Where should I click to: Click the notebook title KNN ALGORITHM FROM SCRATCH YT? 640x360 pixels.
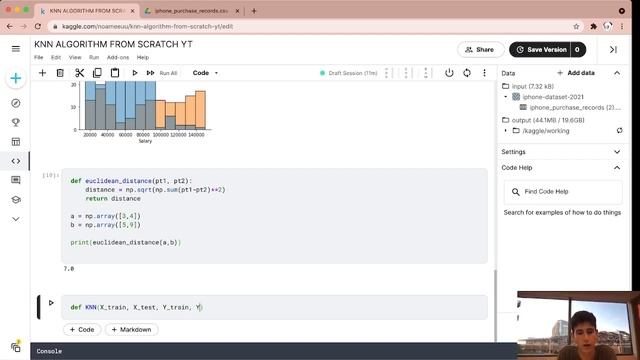pos(113,44)
